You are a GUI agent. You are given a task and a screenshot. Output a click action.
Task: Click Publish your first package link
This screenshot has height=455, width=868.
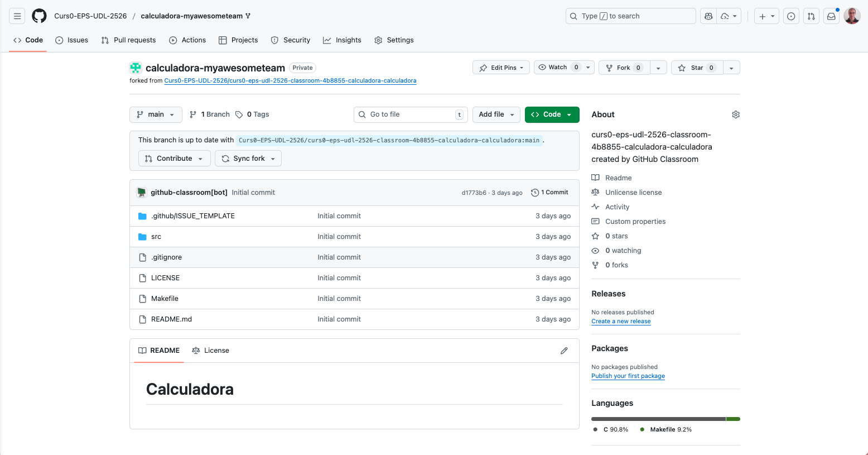coord(628,376)
